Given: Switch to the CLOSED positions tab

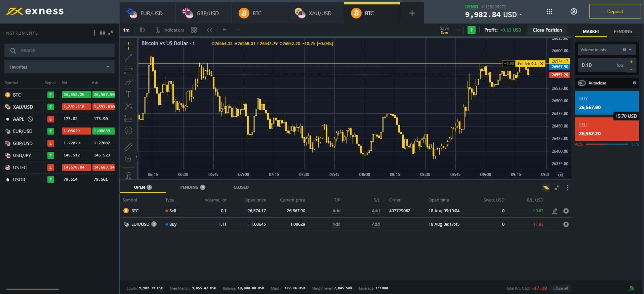Looking at the screenshot, I should 241,187.
